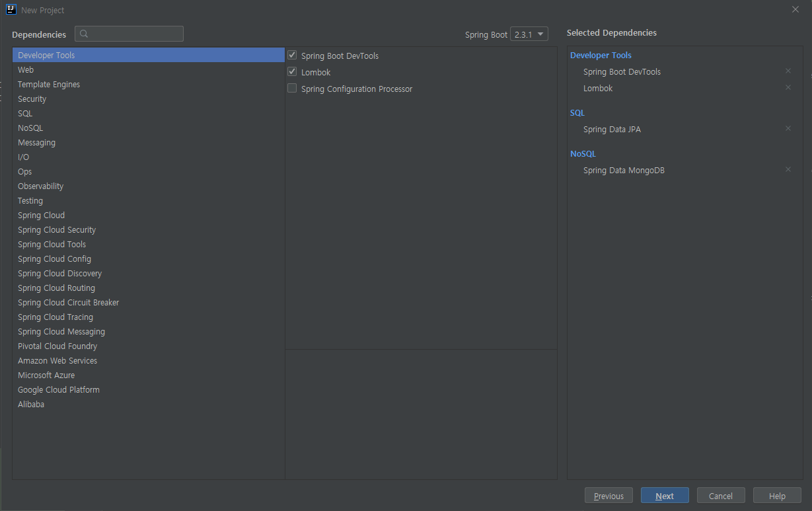
Task: Open Help for this dialog
Action: point(777,496)
